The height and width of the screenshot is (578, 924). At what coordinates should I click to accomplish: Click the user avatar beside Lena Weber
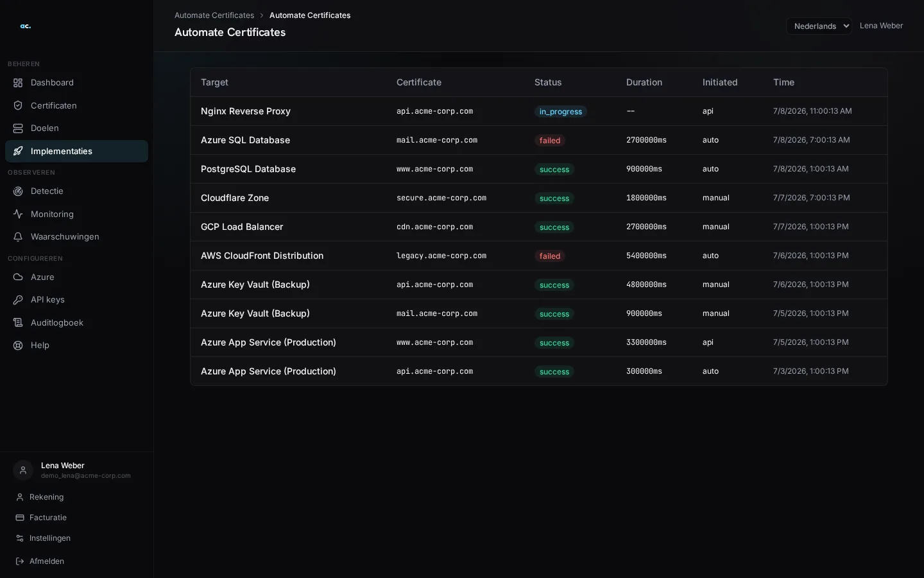(23, 470)
